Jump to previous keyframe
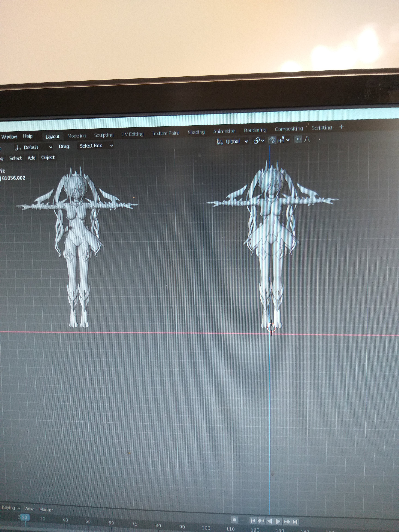The image size is (399, 532). (x=261, y=521)
